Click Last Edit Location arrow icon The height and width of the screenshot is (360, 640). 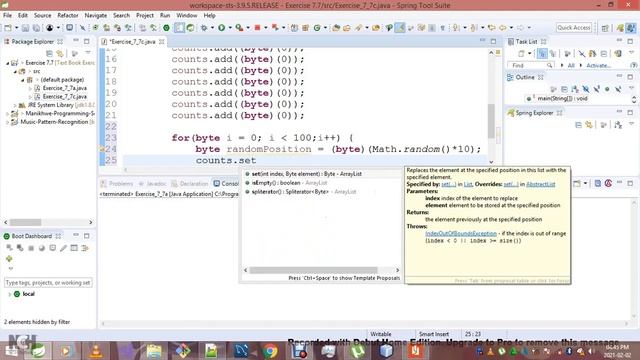(491, 28)
